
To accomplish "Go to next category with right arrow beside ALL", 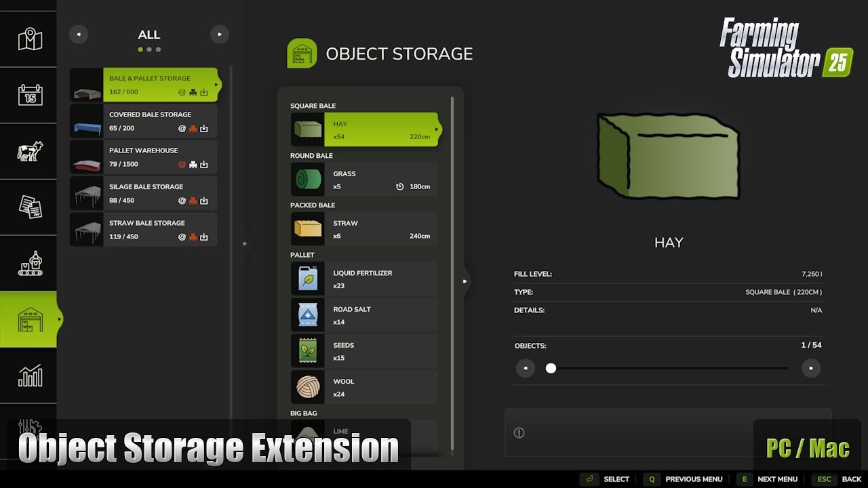I will coord(220,34).
